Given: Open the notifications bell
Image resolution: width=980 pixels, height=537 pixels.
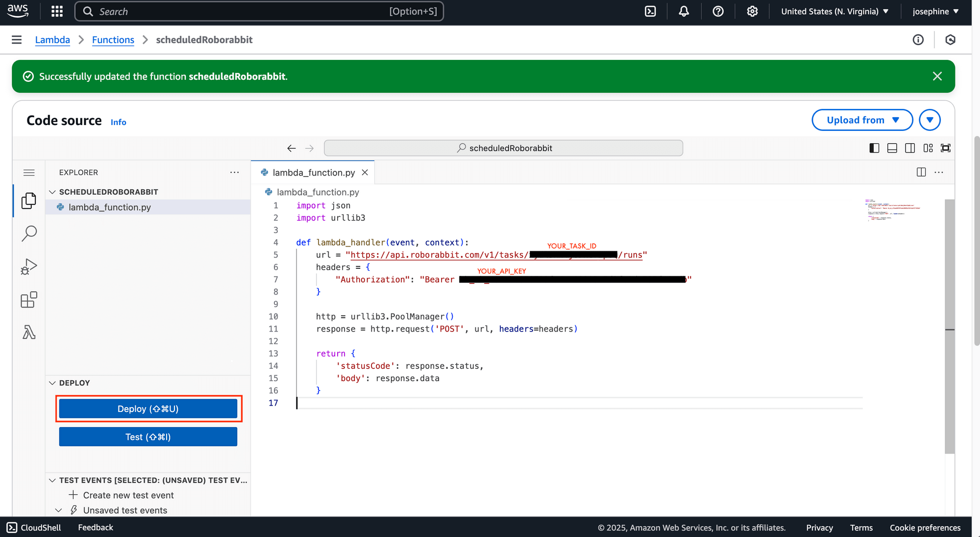Looking at the screenshot, I should click(x=684, y=11).
